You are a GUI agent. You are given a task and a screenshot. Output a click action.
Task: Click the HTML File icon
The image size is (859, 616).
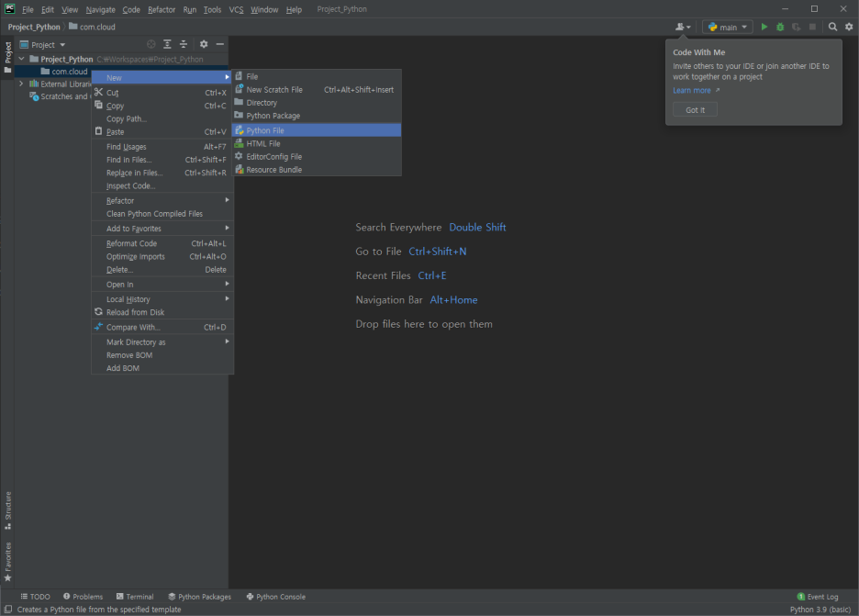pyautogui.click(x=239, y=143)
